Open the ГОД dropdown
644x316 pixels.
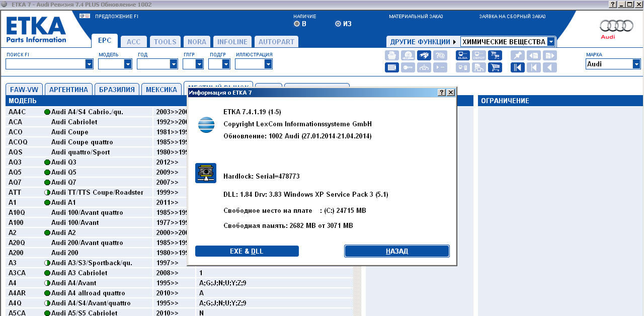click(x=174, y=64)
